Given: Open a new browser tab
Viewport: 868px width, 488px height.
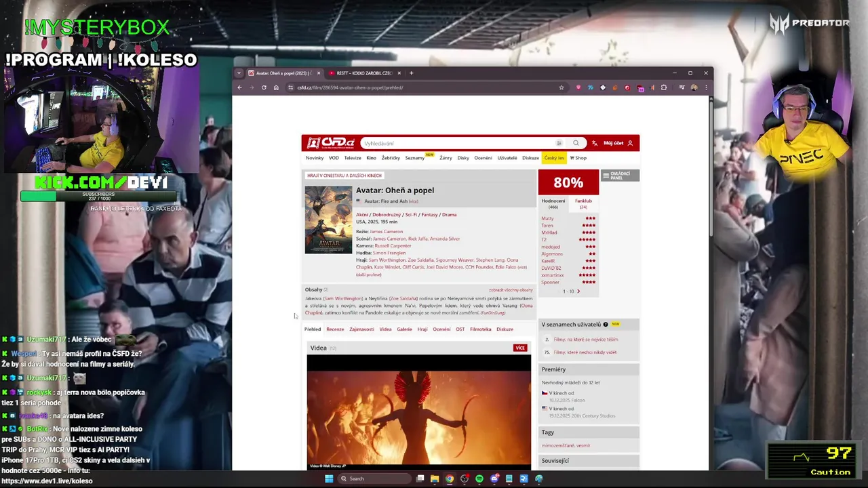Looking at the screenshot, I should pyautogui.click(x=411, y=73).
